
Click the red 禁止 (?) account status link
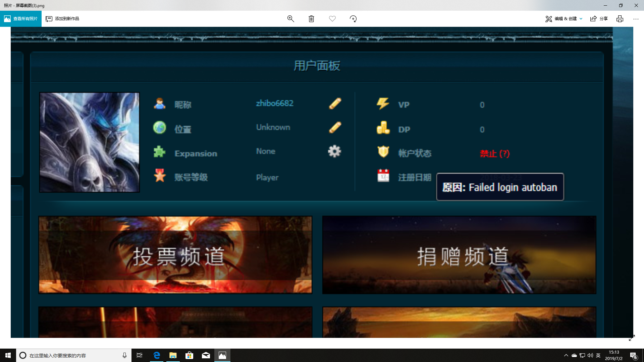point(494,154)
